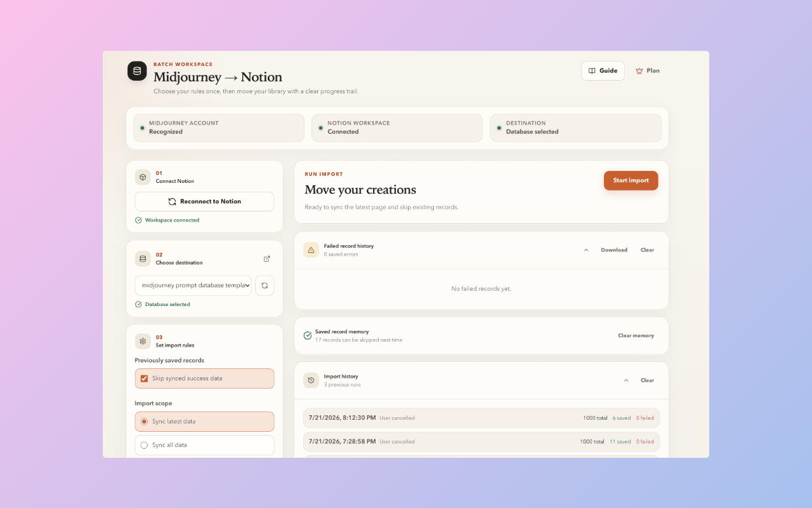The width and height of the screenshot is (812, 508).
Task: Open the midjourney prompt database template dropdown
Action: click(x=193, y=285)
